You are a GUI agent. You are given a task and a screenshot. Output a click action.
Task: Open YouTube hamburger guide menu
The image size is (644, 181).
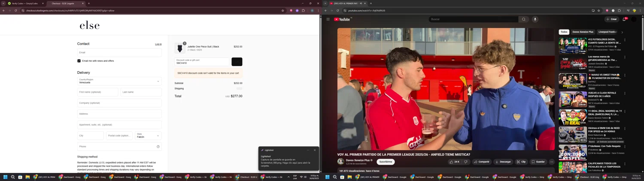pyautogui.click(x=328, y=19)
